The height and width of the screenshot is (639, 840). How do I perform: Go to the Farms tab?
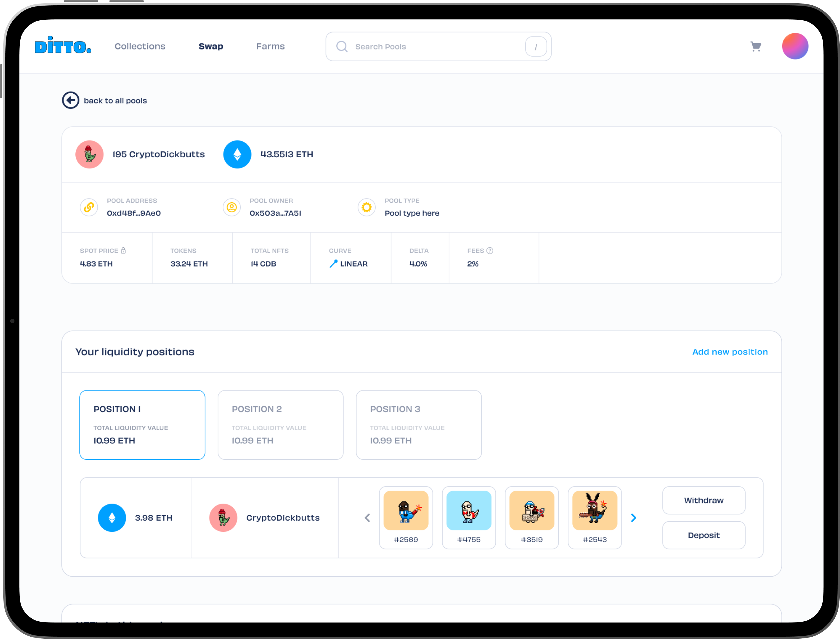270,47
